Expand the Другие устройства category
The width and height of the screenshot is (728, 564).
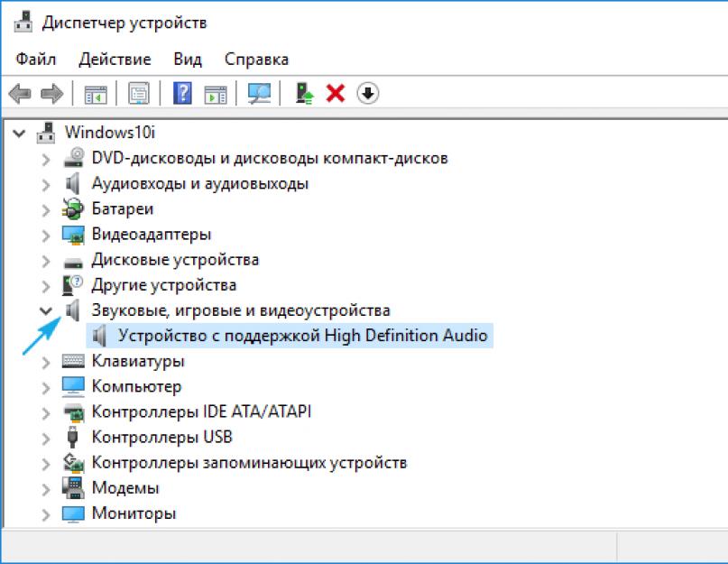point(45,287)
